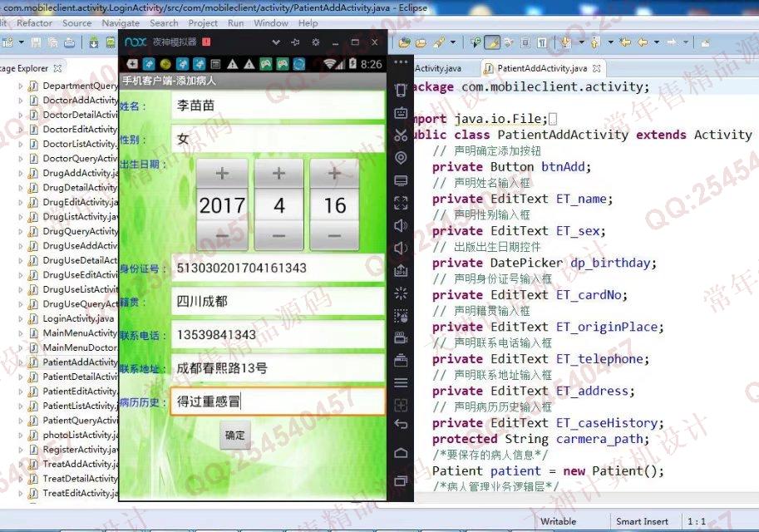Open the Nox title bar chevron dropdown

coord(276,42)
